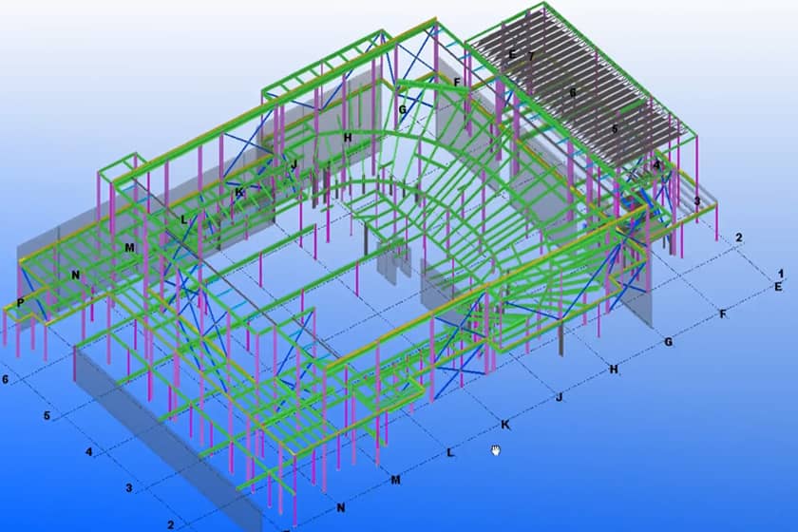798x532 pixels.
Task: Select the gray roof deck joists
Action: point(589,76)
